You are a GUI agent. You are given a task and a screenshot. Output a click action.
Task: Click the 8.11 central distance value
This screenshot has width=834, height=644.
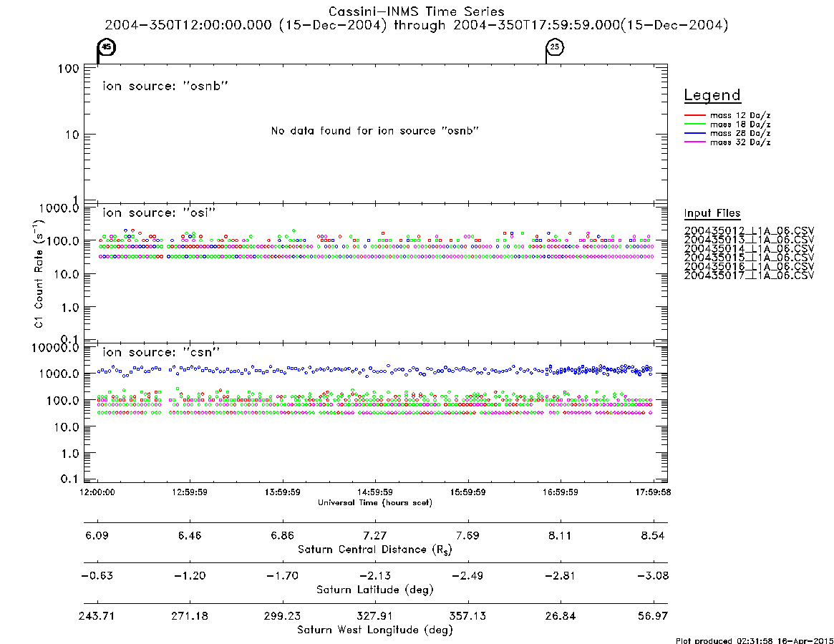point(560,535)
